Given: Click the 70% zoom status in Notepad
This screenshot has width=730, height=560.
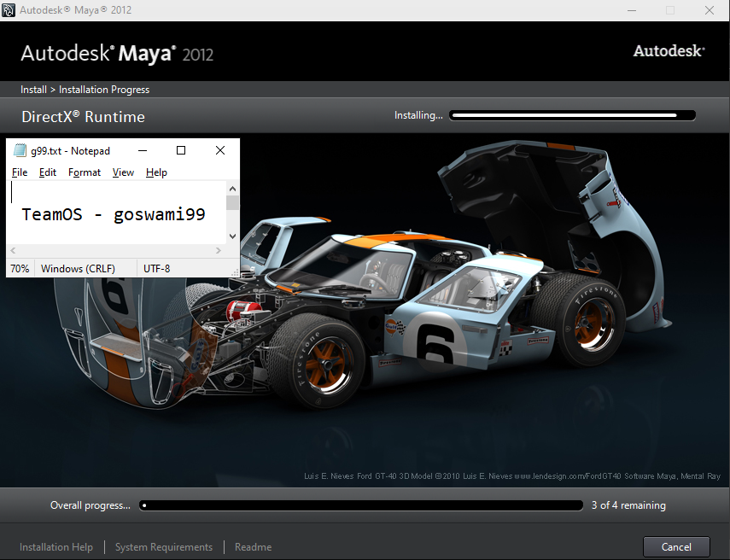Looking at the screenshot, I should tap(20, 269).
